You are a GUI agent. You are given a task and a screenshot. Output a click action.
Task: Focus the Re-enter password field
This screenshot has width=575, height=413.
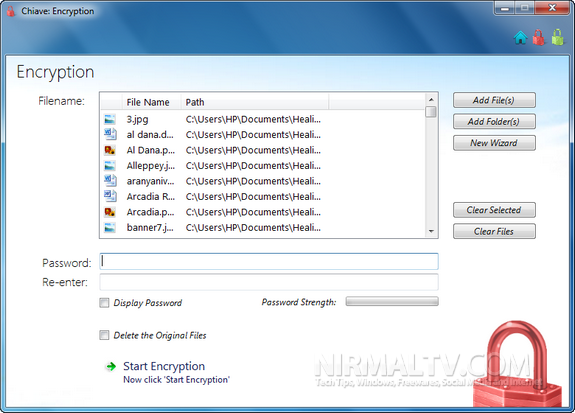coord(269,282)
